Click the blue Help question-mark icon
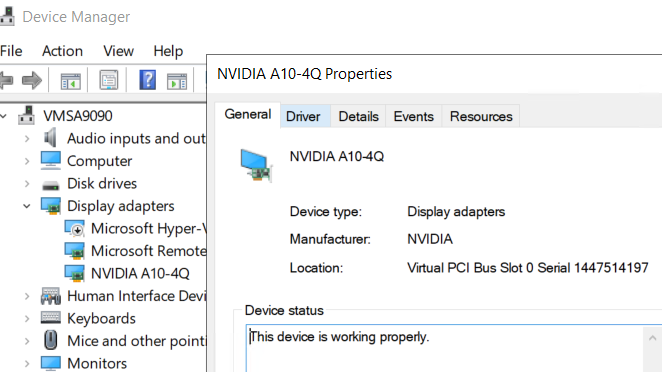The height and width of the screenshot is (372, 662). point(148,80)
